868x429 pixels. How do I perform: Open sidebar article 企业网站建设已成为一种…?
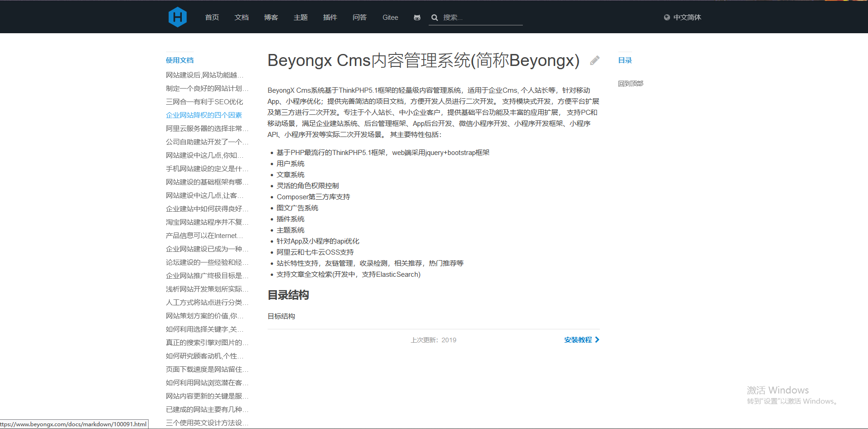[x=207, y=249]
